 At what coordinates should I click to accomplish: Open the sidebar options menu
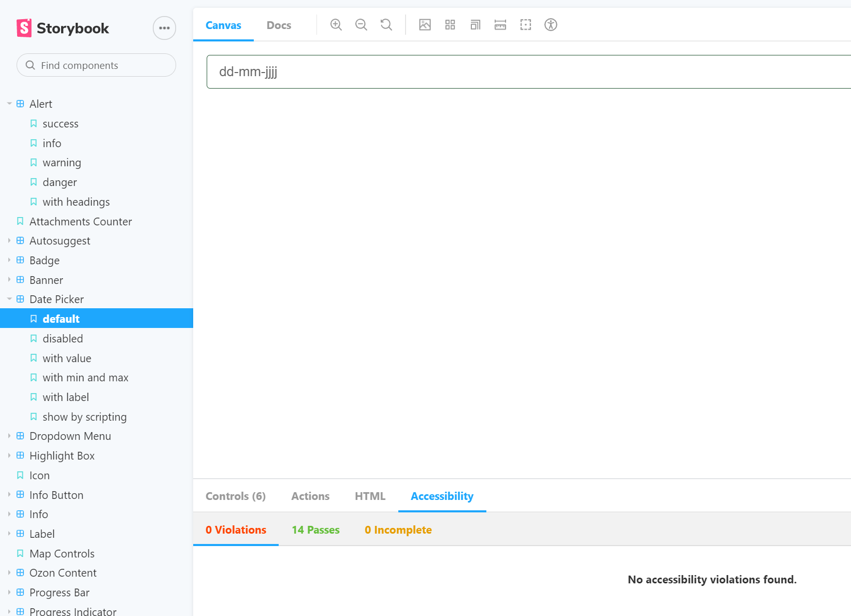tap(164, 28)
